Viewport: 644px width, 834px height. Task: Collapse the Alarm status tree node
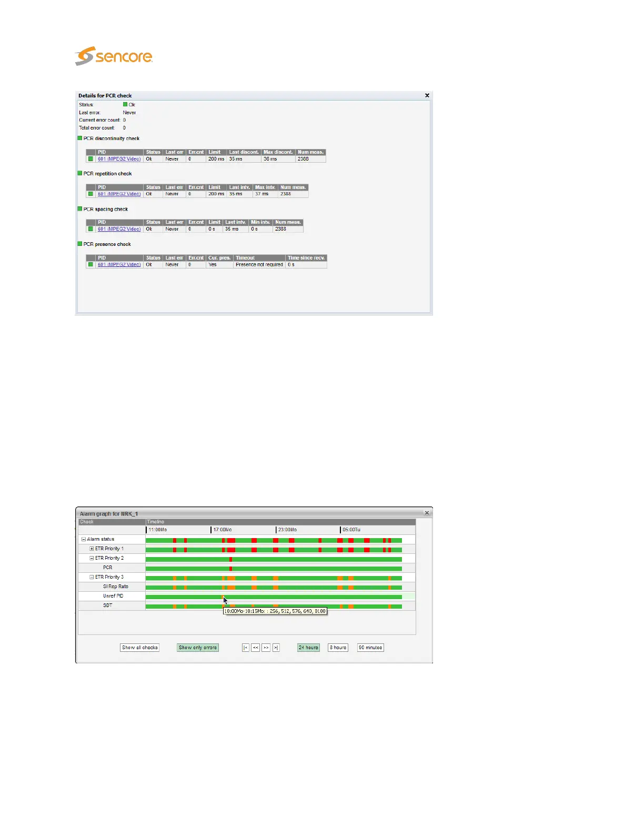[x=83, y=539]
